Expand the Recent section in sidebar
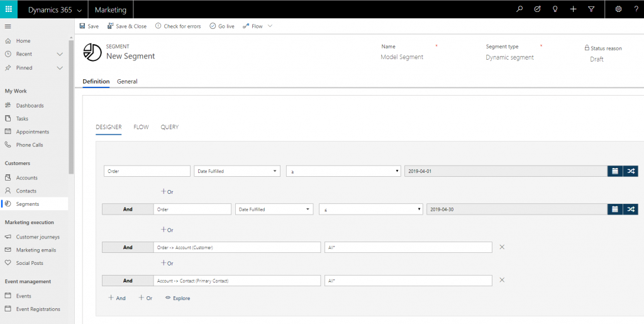 pos(60,54)
